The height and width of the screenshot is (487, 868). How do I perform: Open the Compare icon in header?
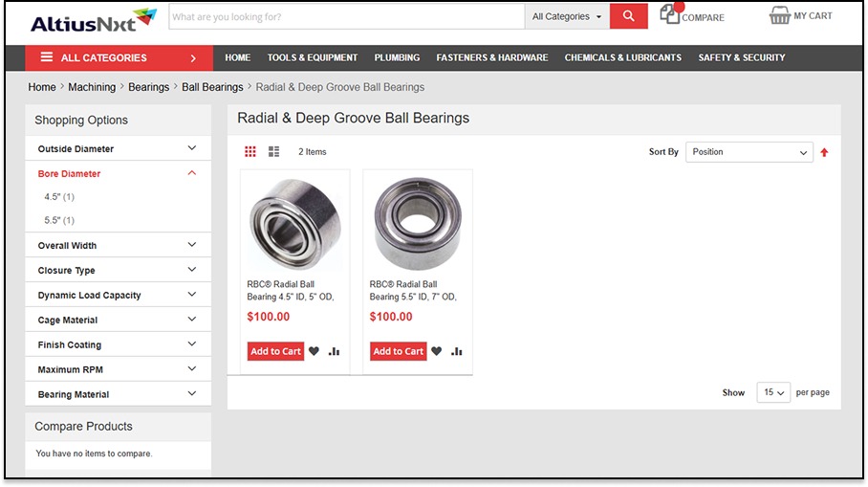point(670,13)
